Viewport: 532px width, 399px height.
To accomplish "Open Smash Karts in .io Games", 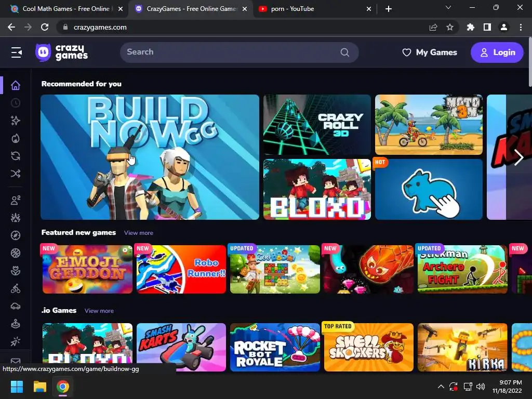I will [181, 347].
